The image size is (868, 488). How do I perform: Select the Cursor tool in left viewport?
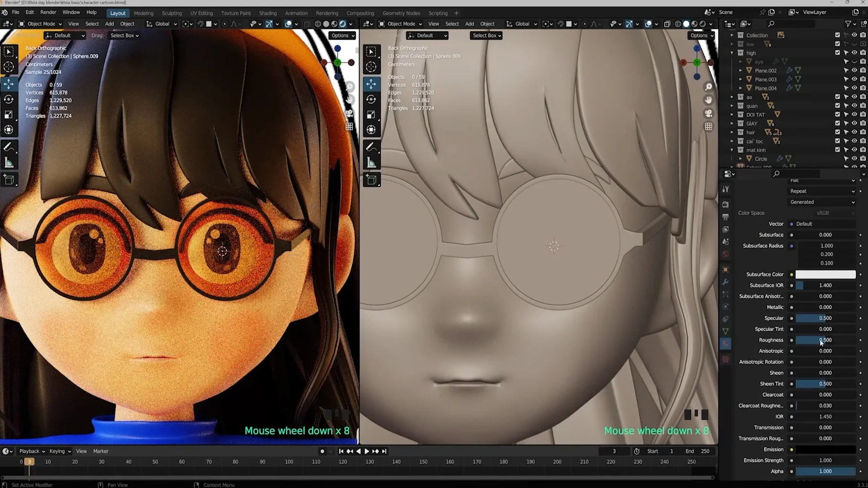(9, 67)
